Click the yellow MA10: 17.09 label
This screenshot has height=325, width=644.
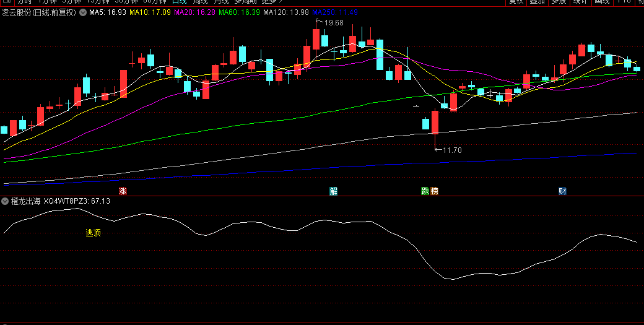tap(150, 13)
